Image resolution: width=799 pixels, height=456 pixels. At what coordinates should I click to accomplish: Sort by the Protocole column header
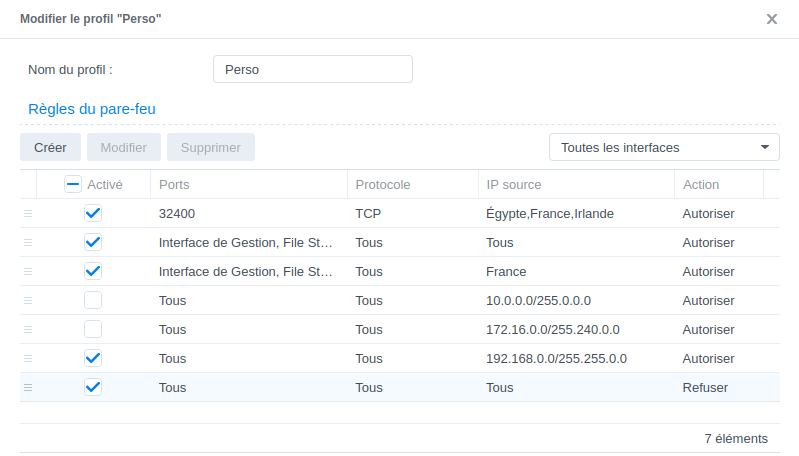(413, 184)
